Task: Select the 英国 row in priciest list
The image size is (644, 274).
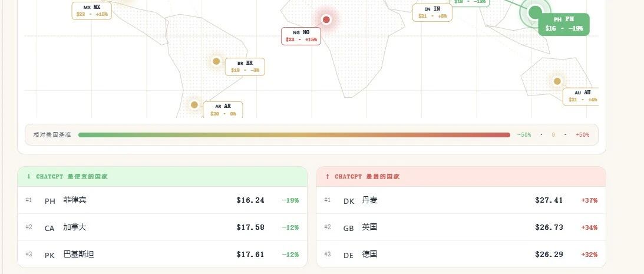Action: pos(461,227)
